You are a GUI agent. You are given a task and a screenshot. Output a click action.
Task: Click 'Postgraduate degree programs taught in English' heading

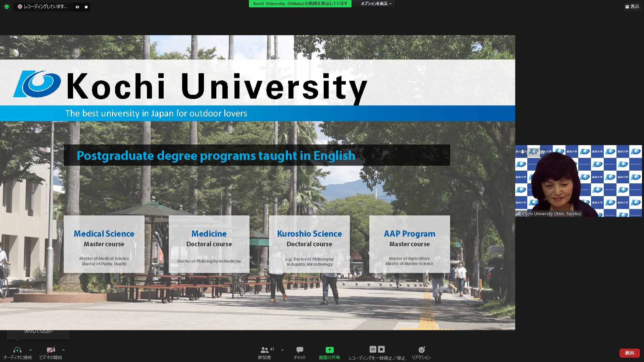click(216, 156)
